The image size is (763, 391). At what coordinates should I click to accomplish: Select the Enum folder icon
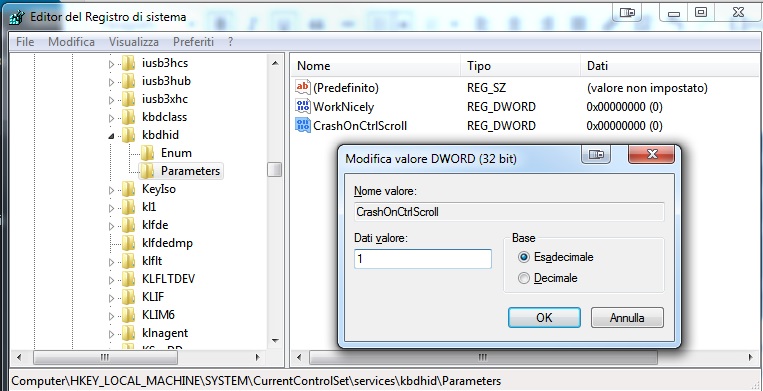point(147,153)
